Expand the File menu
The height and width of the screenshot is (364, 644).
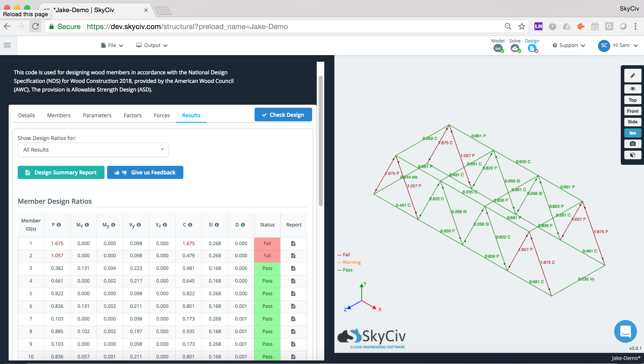(112, 45)
